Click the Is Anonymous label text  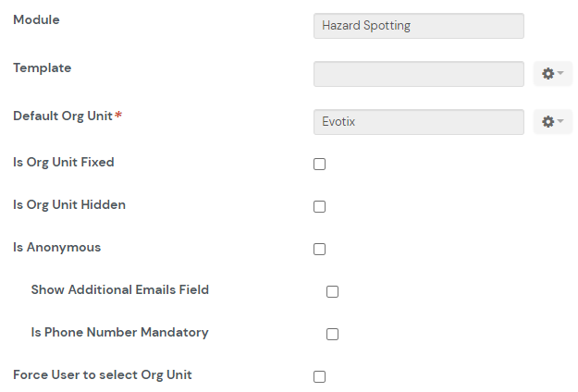coord(57,248)
